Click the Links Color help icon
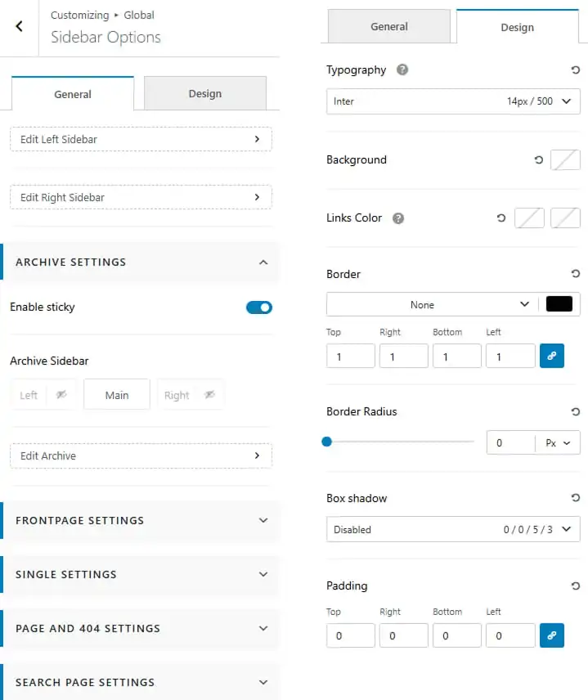The image size is (588, 700). pyautogui.click(x=397, y=218)
